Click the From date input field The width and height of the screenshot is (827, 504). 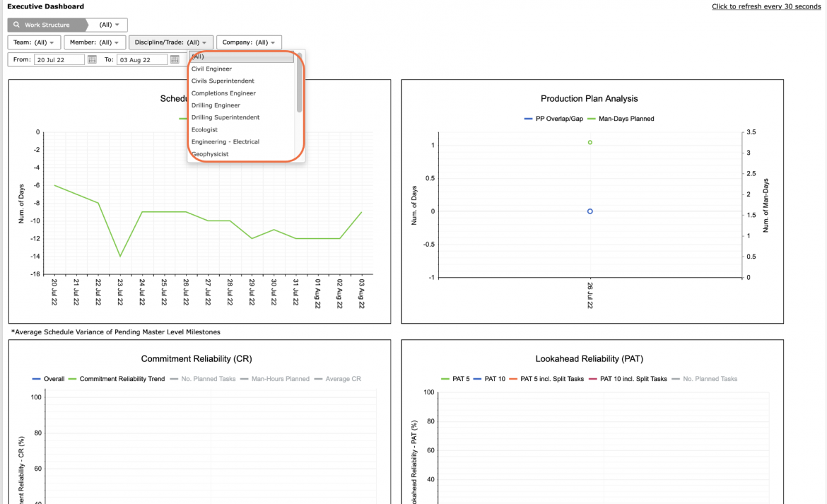coord(59,59)
